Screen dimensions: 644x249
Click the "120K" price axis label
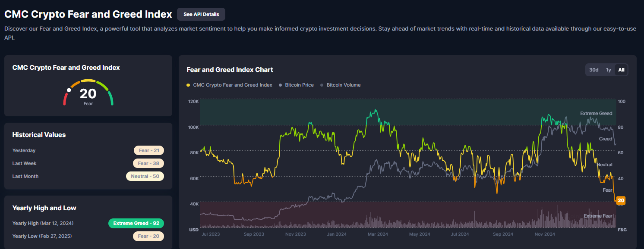pos(193,101)
